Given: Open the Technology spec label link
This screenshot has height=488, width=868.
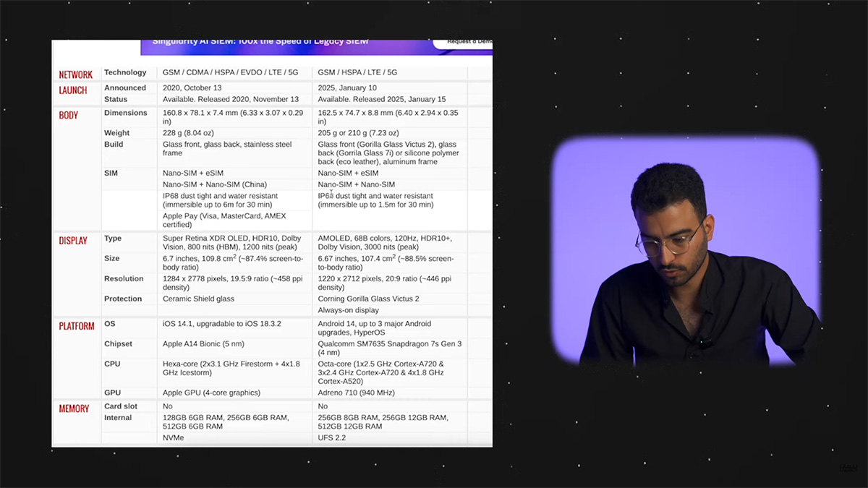Looking at the screenshot, I should pyautogui.click(x=125, y=72).
